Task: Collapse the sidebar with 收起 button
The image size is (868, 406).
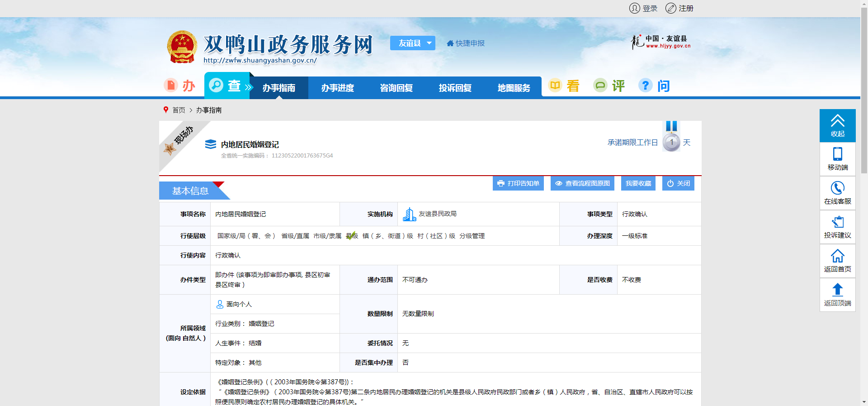Action: [x=837, y=125]
